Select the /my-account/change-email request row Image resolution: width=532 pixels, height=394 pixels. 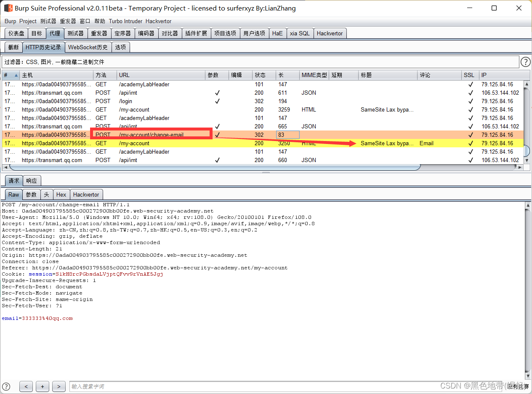point(262,135)
